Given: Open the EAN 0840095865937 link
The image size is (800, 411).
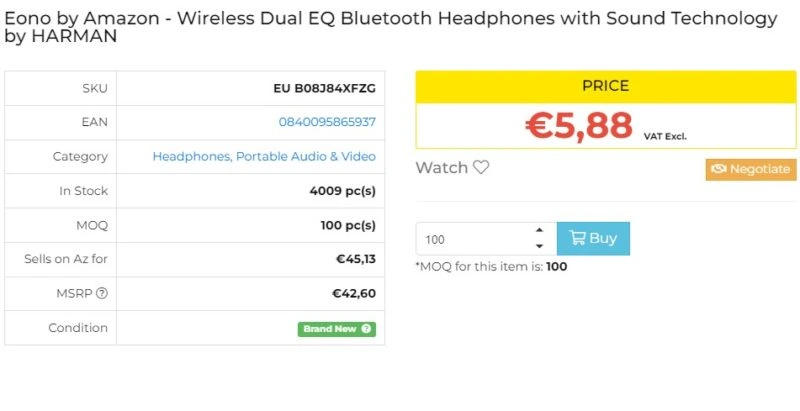Looking at the screenshot, I should (327, 122).
